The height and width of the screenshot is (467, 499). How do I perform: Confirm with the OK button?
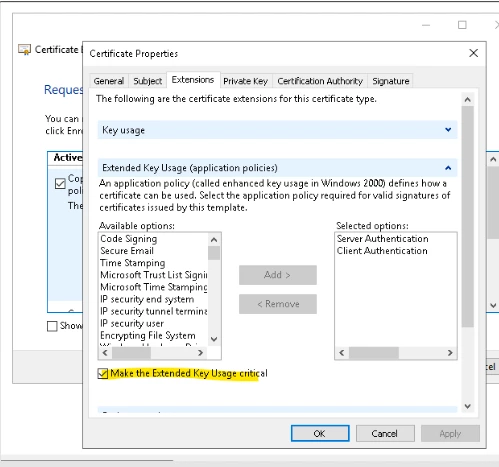tap(320, 433)
